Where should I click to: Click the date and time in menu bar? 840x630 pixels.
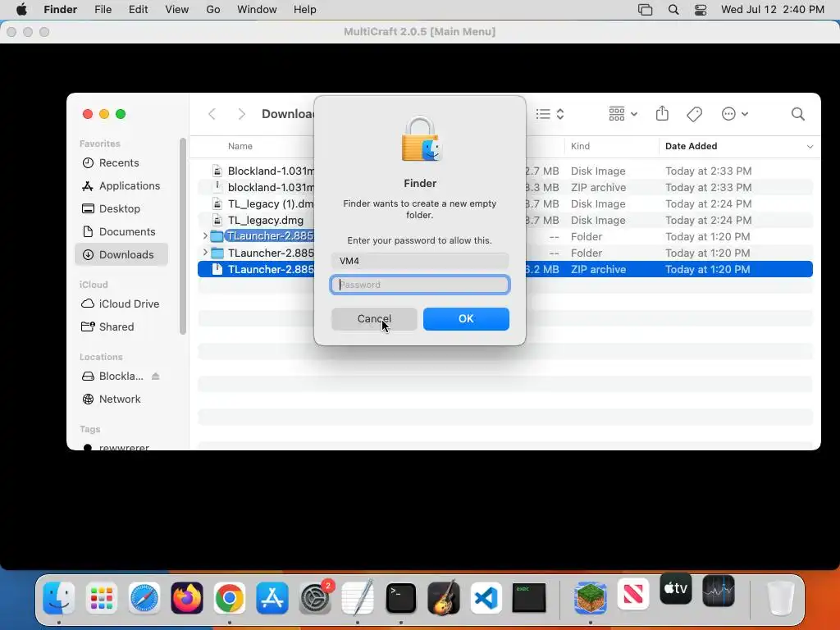[x=773, y=10]
